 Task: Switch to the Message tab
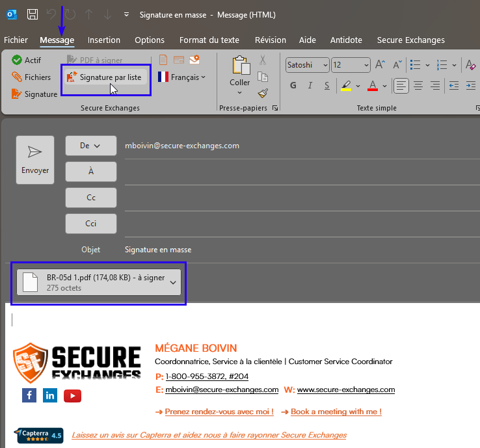57,40
